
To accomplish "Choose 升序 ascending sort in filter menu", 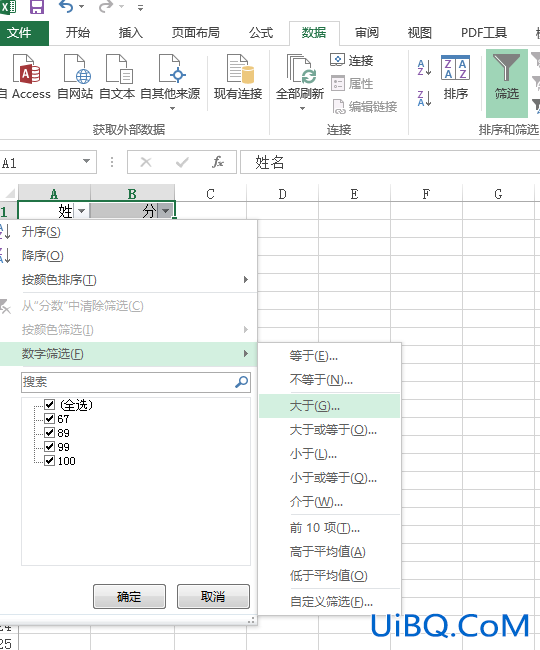I will 128,232.
